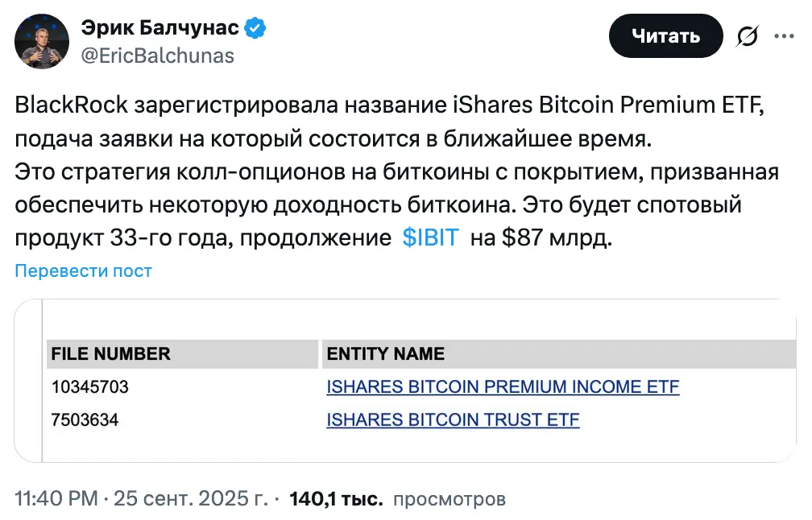Select file number 10345703

tap(90, 387)
